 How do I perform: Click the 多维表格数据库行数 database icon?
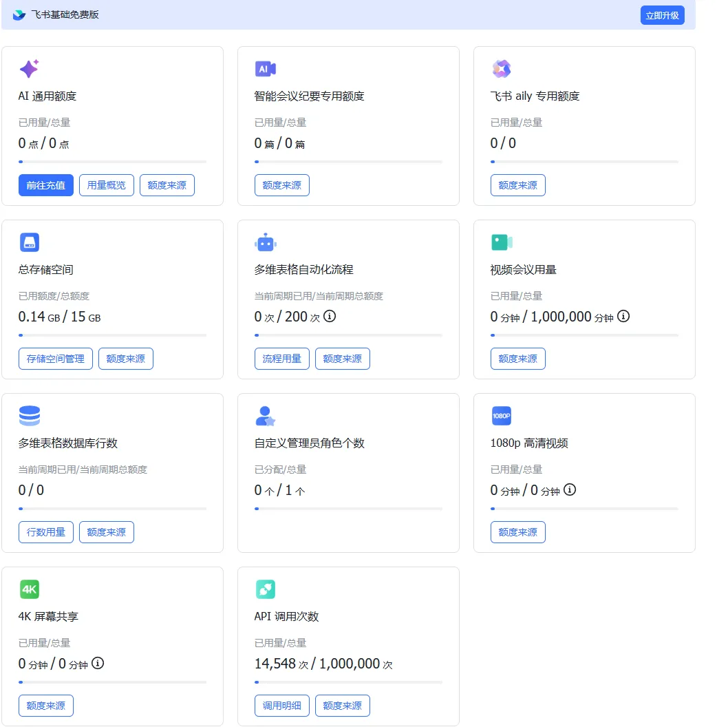click(x=29, y=416)
